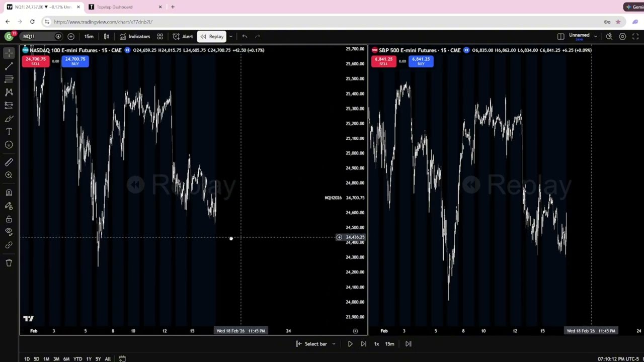
Task: Select the 1D date range
Action: [27, 359]
